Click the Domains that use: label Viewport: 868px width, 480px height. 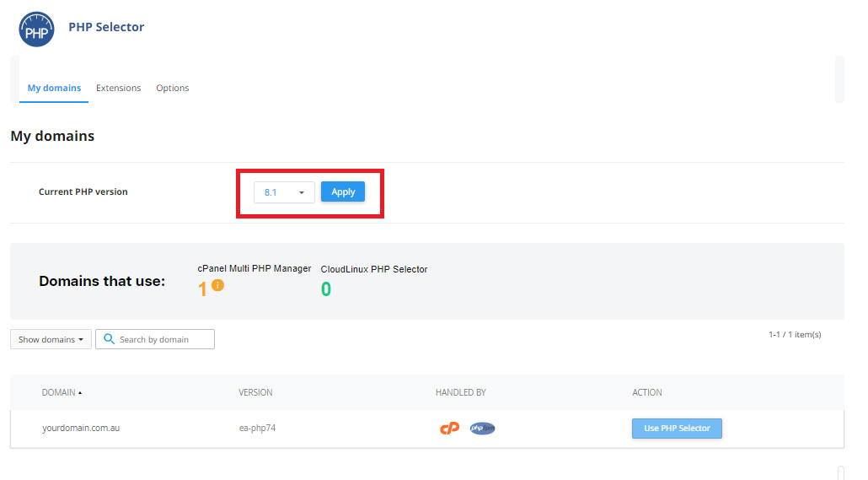[x=102, y=282]
